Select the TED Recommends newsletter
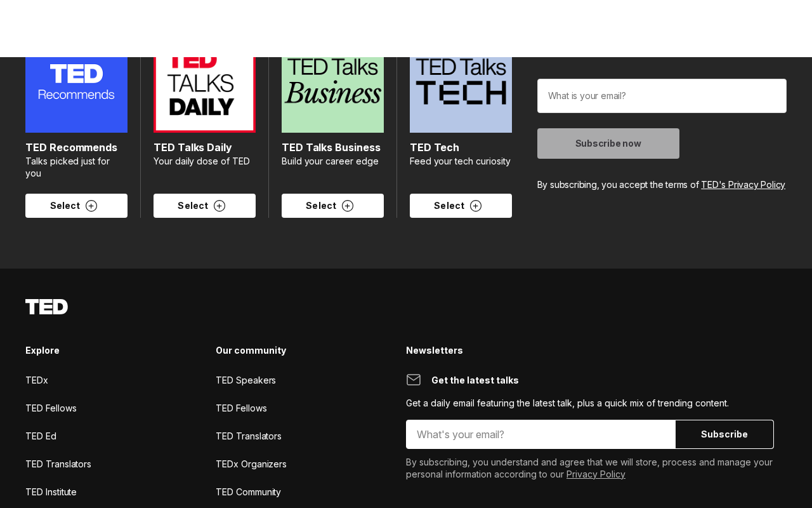 [x=76, y=206]
